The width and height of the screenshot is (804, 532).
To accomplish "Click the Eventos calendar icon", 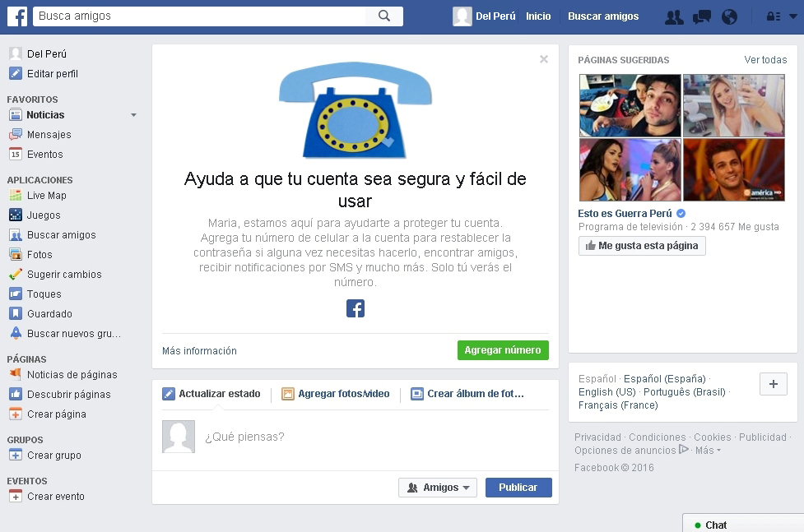I will click(16, 154).
